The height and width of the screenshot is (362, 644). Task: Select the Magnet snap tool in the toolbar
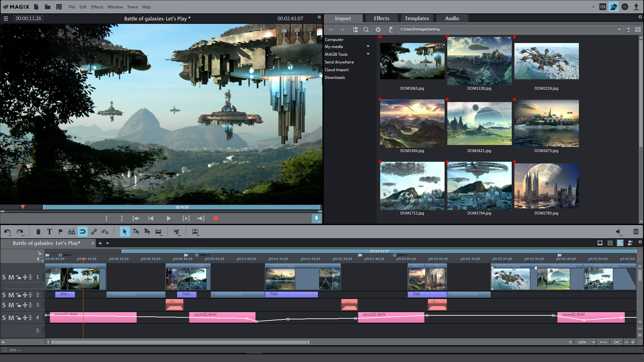[x=83, y=232]
